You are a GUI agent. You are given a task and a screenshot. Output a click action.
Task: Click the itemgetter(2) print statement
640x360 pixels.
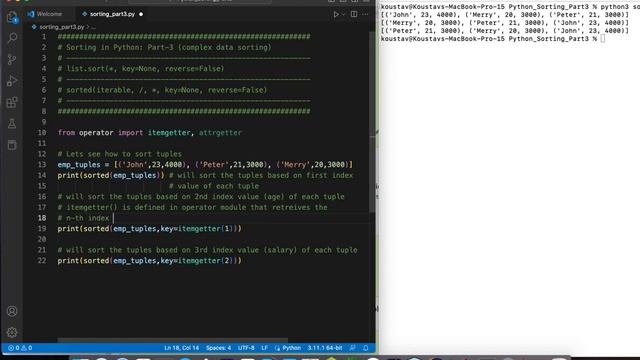click(149, 260)
